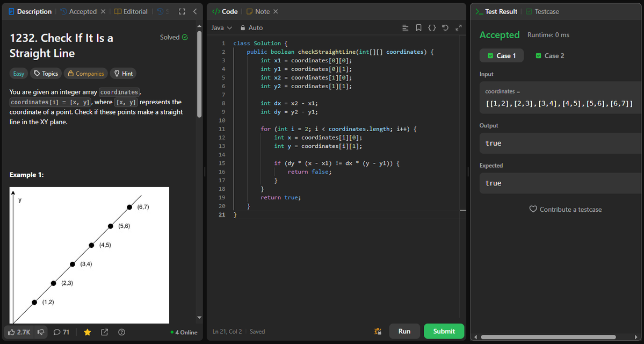Click the curly braces code snippets icon
Screen dimensions: 644x344
point(432,27)
